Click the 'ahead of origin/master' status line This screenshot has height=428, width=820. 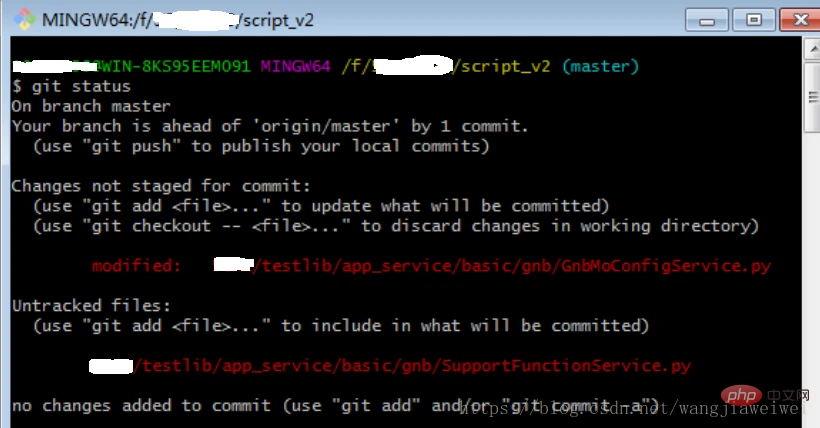coord(270,126)
